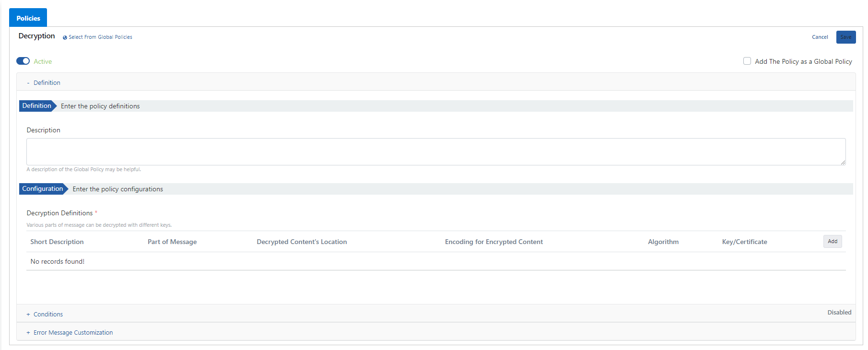Click the Short Description column header
This screenshot has height=350, width=868.
point(57,242)
